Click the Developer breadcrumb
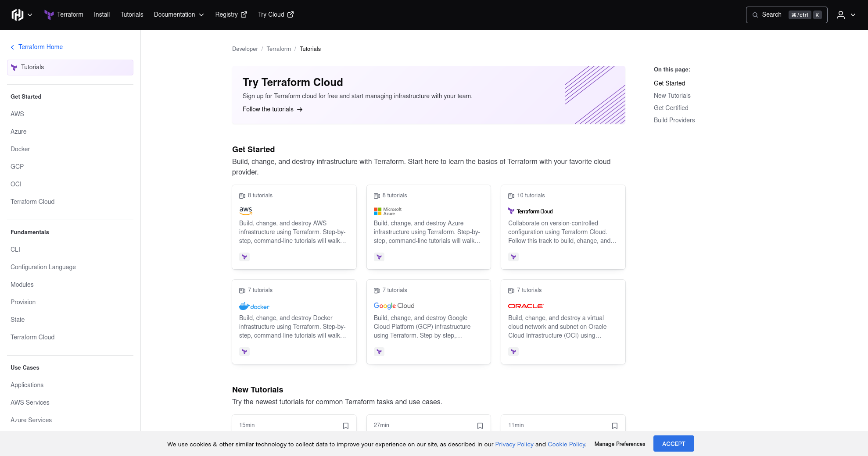The height and width of the screenshot is (456, 868). [x=245, y=49]
